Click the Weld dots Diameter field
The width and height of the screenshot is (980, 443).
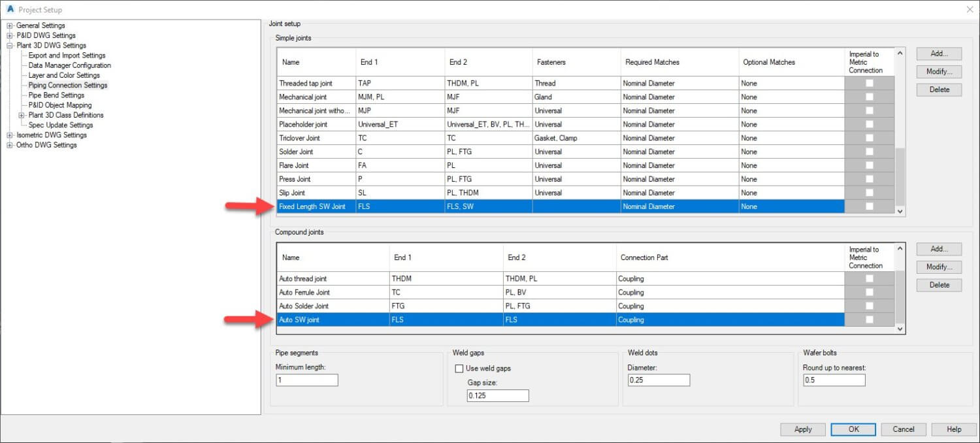point(658,380)
